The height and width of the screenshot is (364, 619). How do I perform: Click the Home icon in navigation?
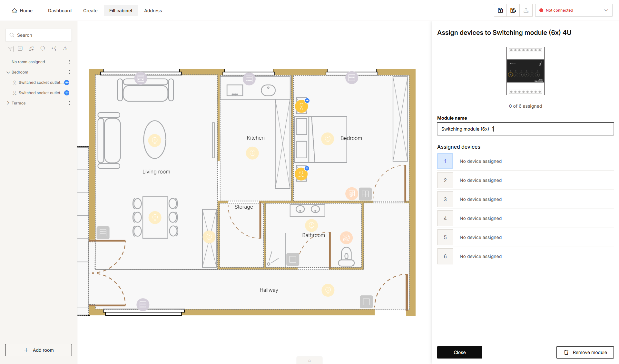click(x=15, y=11)
